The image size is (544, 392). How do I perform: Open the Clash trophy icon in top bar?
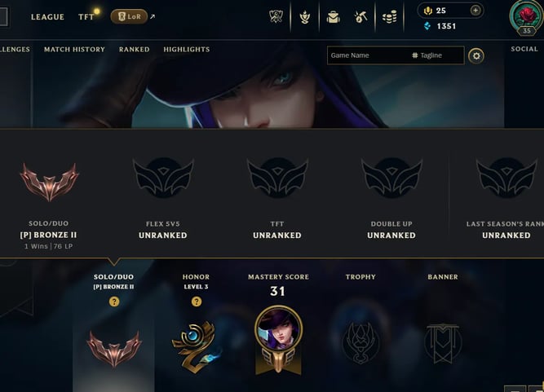276,16
